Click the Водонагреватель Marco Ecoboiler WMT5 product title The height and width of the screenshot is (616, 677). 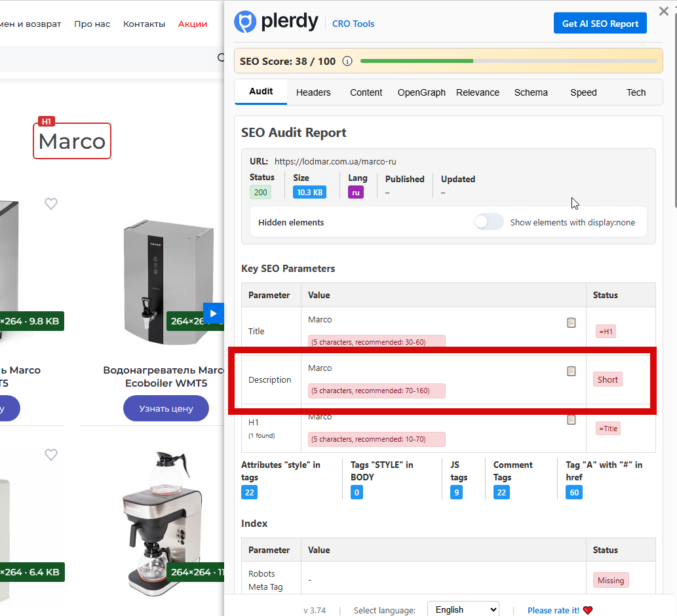(x=164, y=376)
